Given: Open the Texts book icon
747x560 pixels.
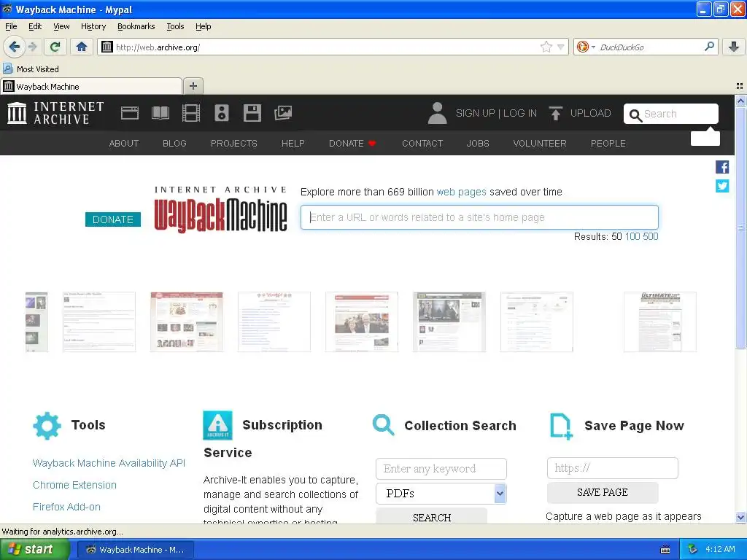Looking at the screenshot, I should point(160,113).
